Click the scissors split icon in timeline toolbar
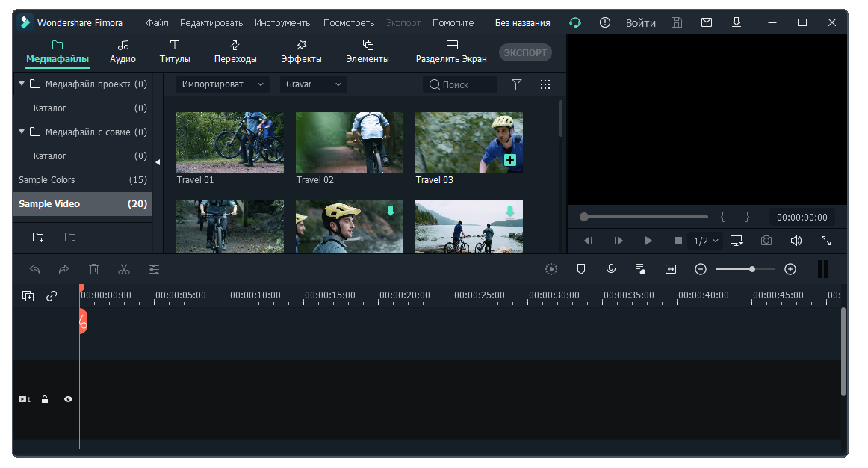The height and width of the screenshot is (468, 868). point(124,269)
